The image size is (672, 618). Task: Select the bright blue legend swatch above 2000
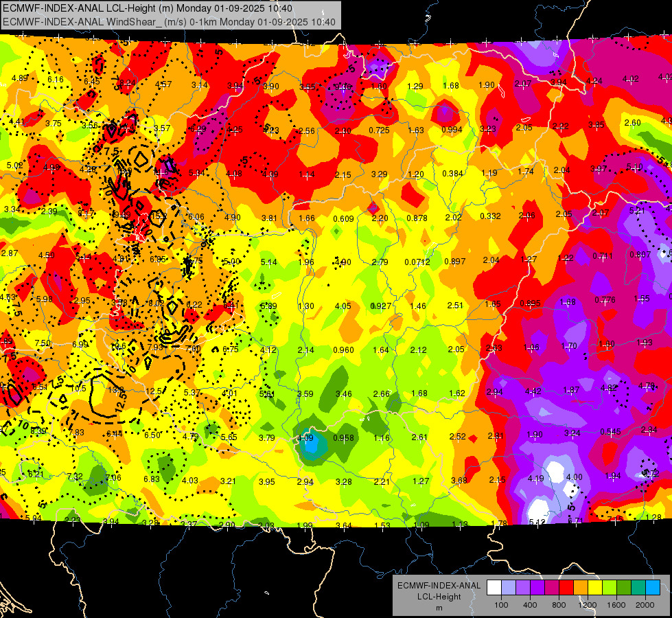coord(653,588)
